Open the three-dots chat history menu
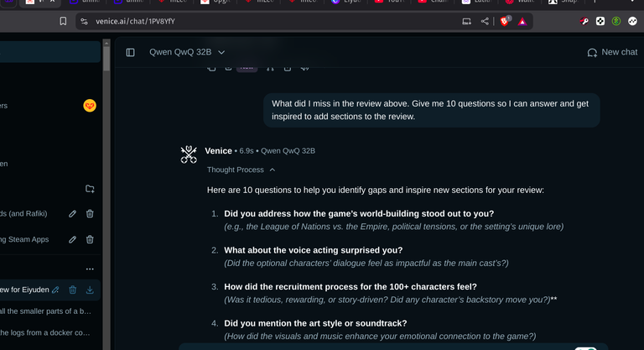Image resolution: width=644 pixels, height=350 pixels. 90,269
